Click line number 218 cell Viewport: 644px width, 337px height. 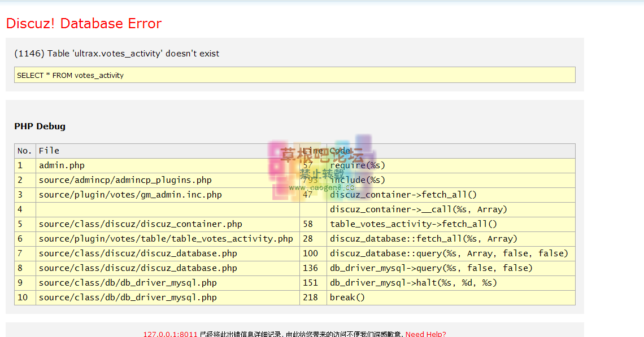point(310,297)
